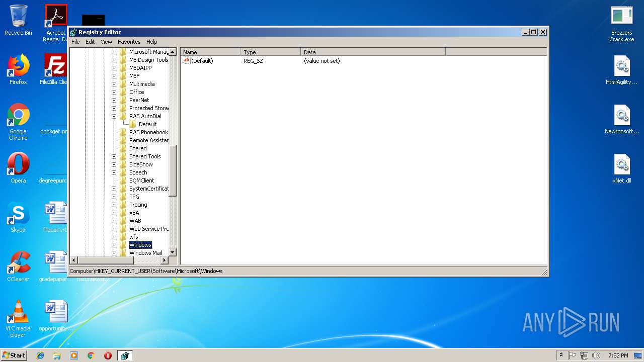This screenshot has width=644, height=362.
Task: Click the tree horizontal scroll left arrow
Action: tap(74, 260)
